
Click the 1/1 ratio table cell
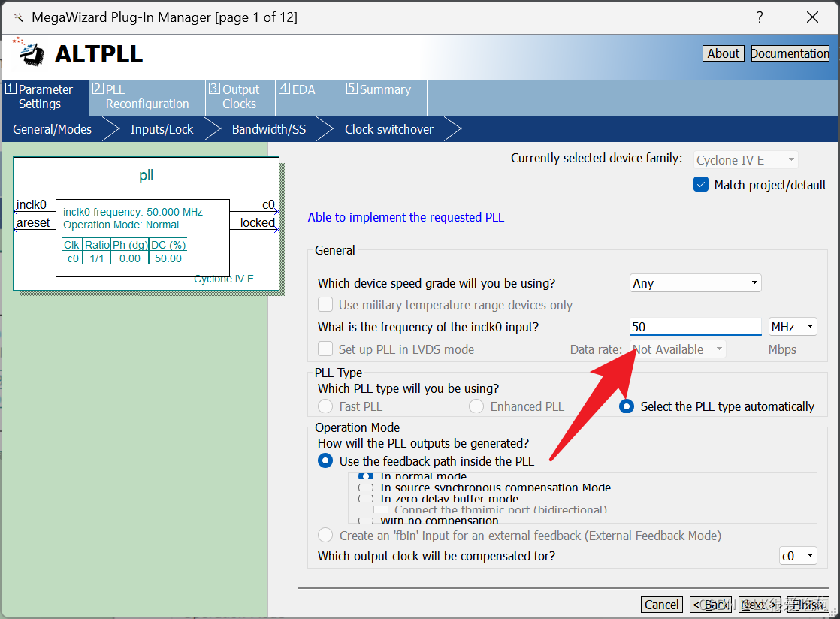(97, 258)
